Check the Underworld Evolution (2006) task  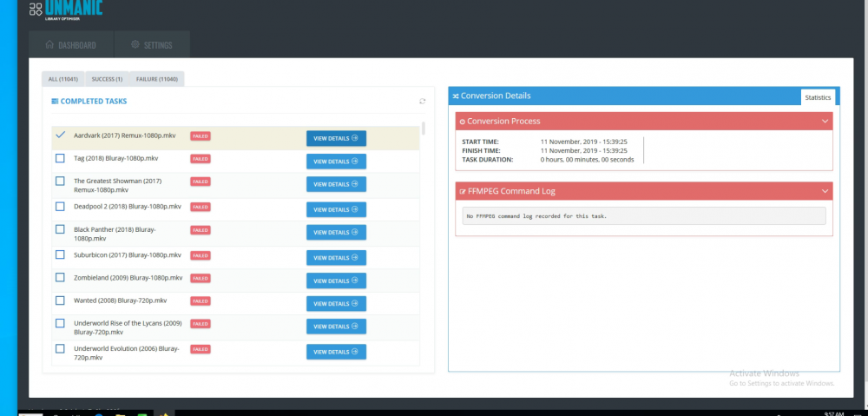tap(60, 348)
